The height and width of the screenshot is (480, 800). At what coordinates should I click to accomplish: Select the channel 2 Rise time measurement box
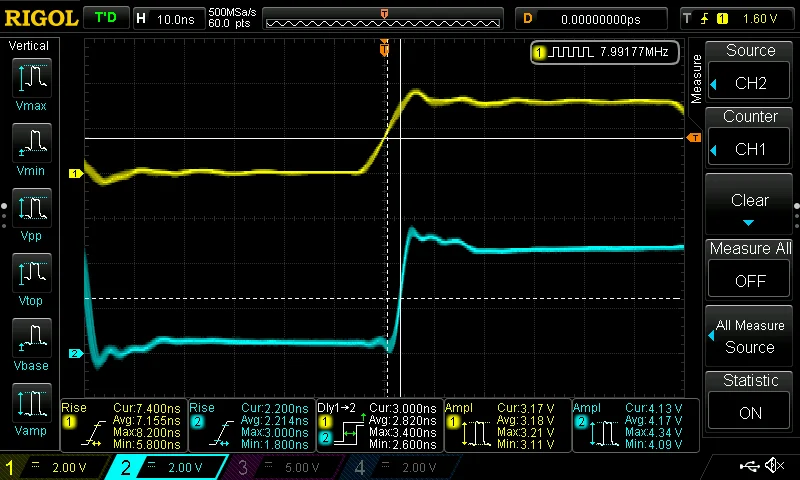[x=252, y=425]
